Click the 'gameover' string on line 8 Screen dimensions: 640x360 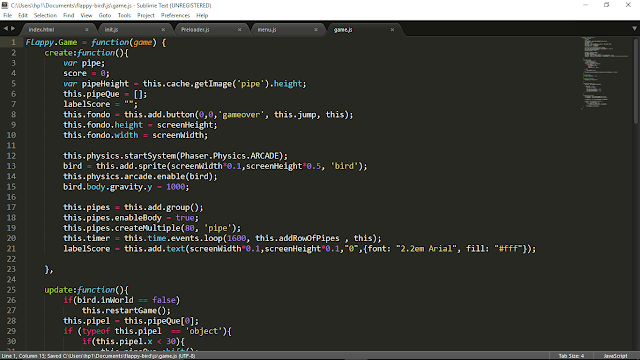pyautogui.click(x=241, y=115)
